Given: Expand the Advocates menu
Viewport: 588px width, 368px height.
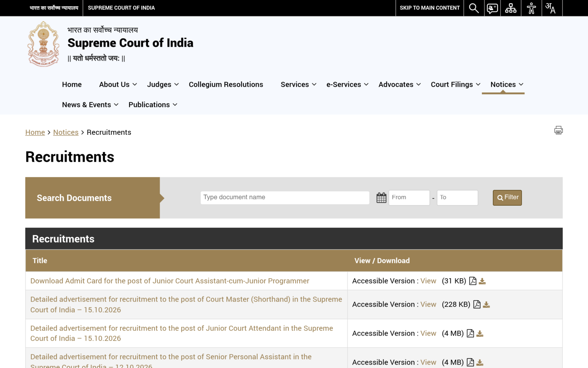Looking at the screenshot, I should [399, 84].
